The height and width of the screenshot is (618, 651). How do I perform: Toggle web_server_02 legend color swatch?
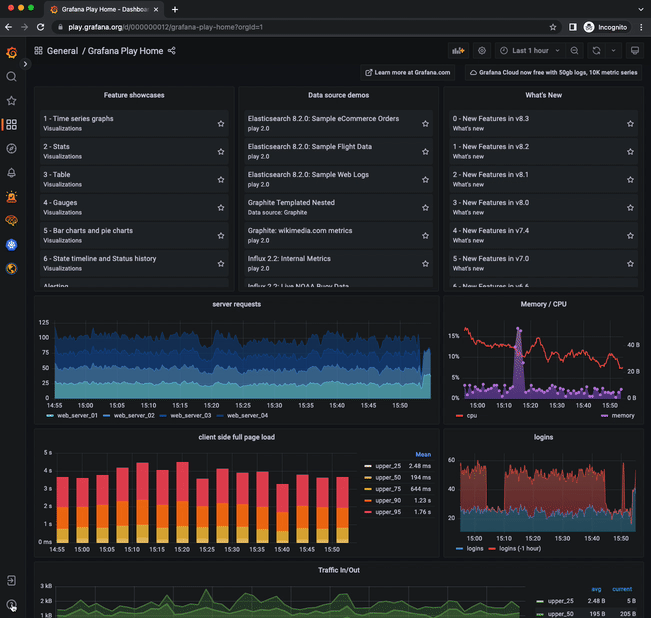[106, 415]
